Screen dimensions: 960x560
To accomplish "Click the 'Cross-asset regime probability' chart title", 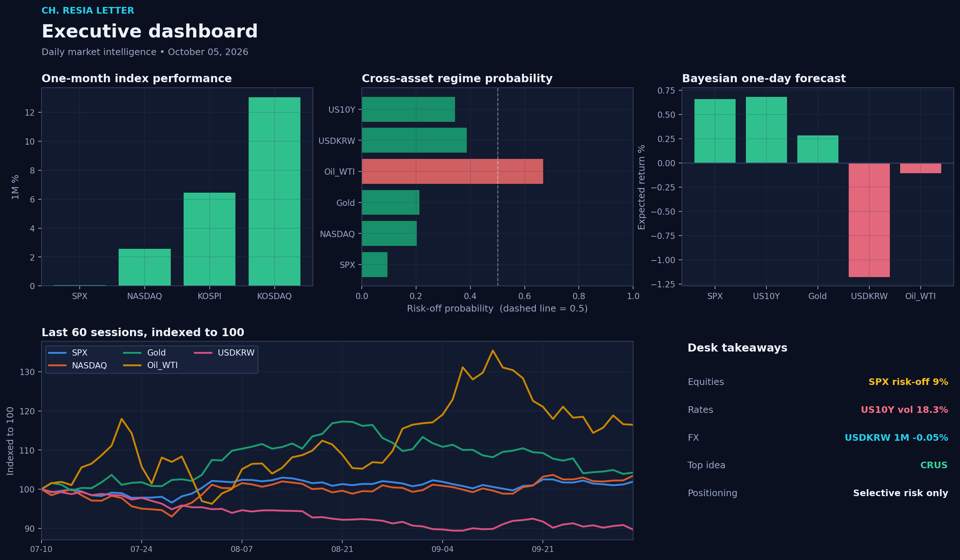I will pyautogui.click(x=457, y=79).
